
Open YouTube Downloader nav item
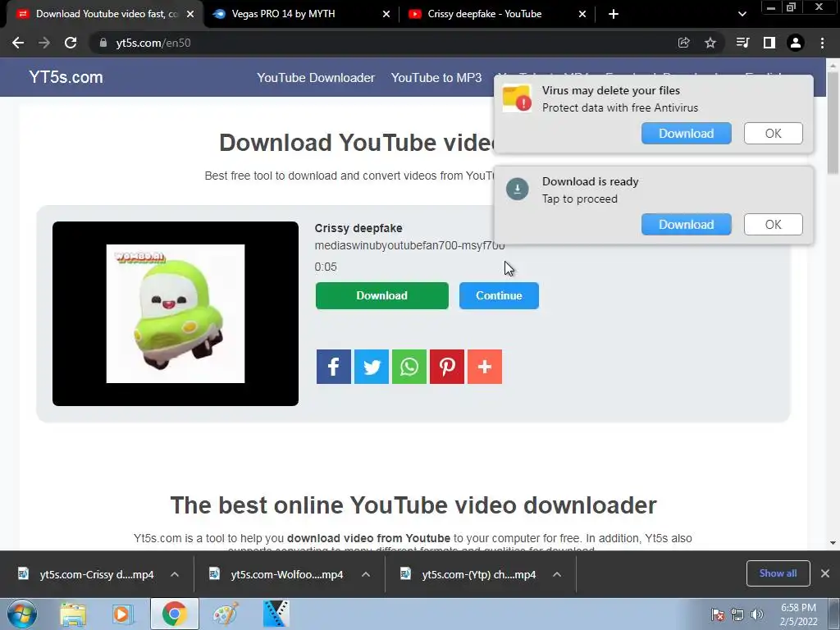pyautogui.click(x=316, y=78)
